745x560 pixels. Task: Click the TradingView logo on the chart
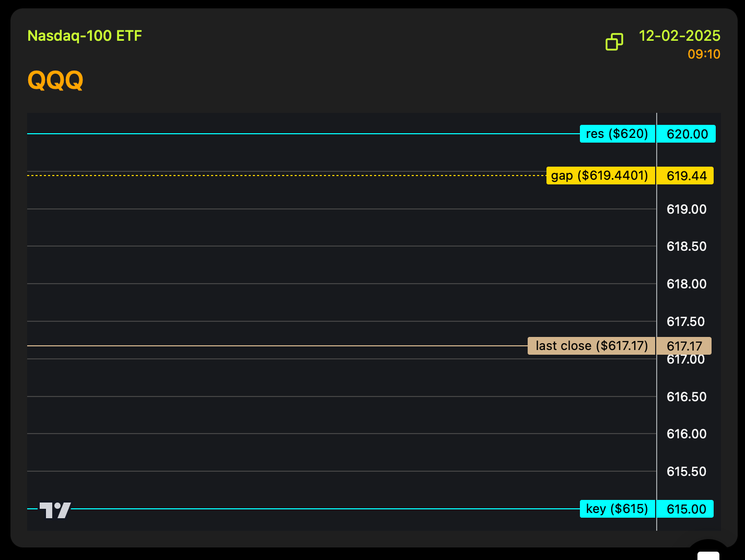[55, 510]
